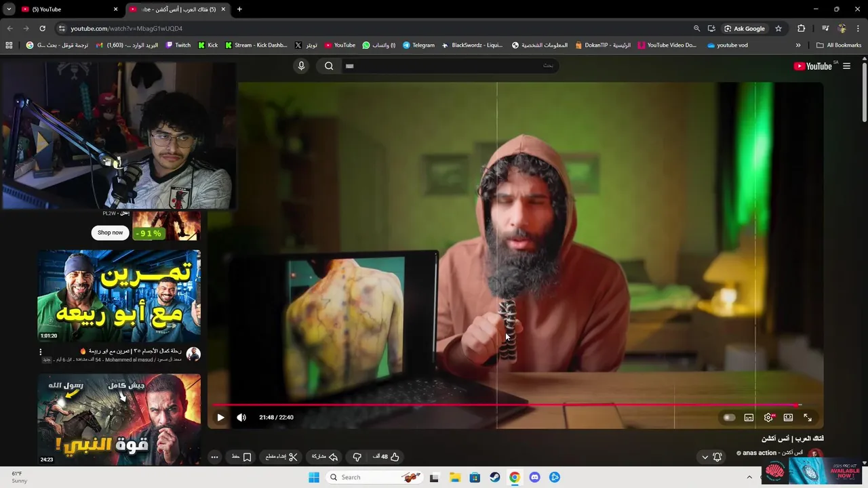This screenshot has height=488, width=868.
Task: Click the Windows taskbar Search box
Action: (x=375, y=477)
